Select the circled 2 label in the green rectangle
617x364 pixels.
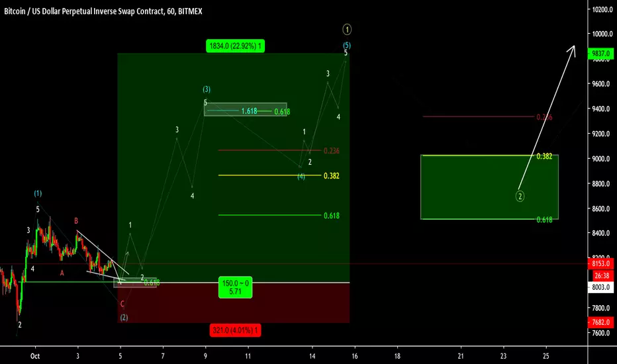[x=520, y=196]
